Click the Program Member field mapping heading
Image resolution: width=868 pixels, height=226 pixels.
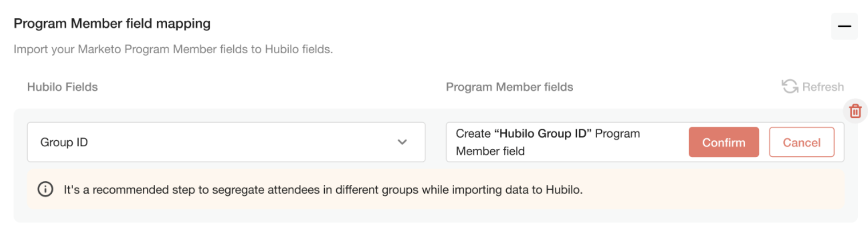tap(112, 23)
